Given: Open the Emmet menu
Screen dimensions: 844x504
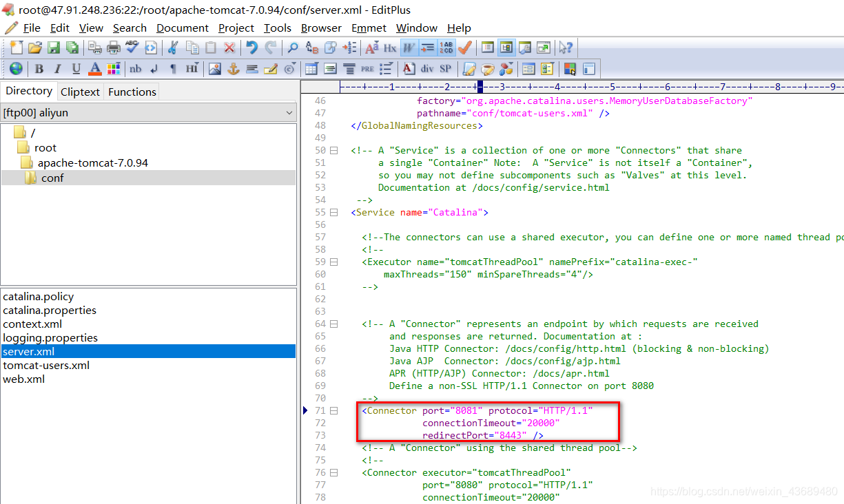Looking at the screenshot, I should click(x=369, y=28).
